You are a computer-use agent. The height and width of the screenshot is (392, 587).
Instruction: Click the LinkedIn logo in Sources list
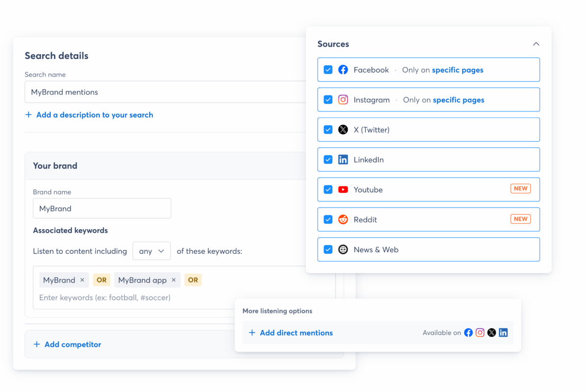[343, 160]
